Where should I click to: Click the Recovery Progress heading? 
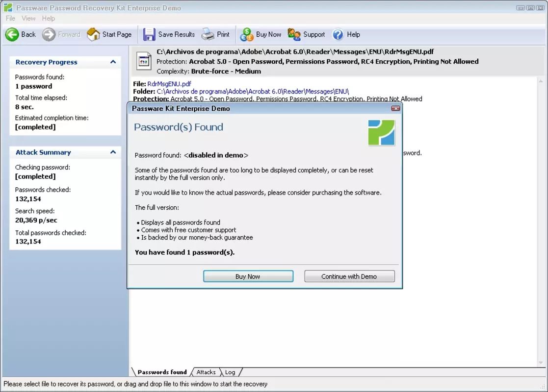point(46,62)
